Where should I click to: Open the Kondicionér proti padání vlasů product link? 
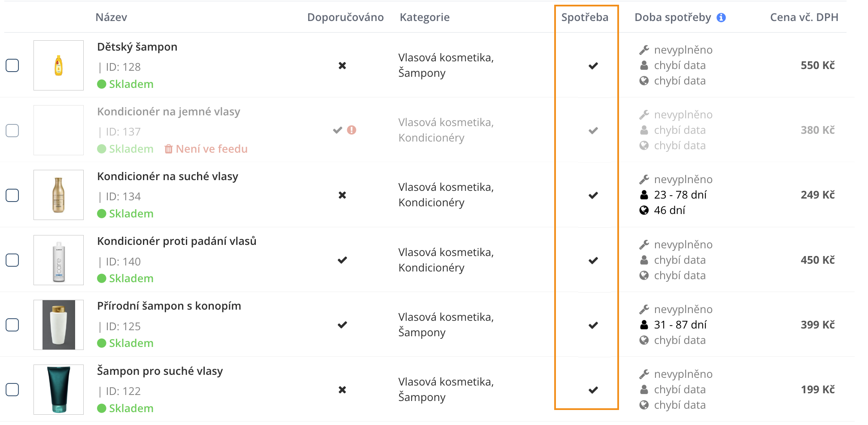(x=177, y=241)
